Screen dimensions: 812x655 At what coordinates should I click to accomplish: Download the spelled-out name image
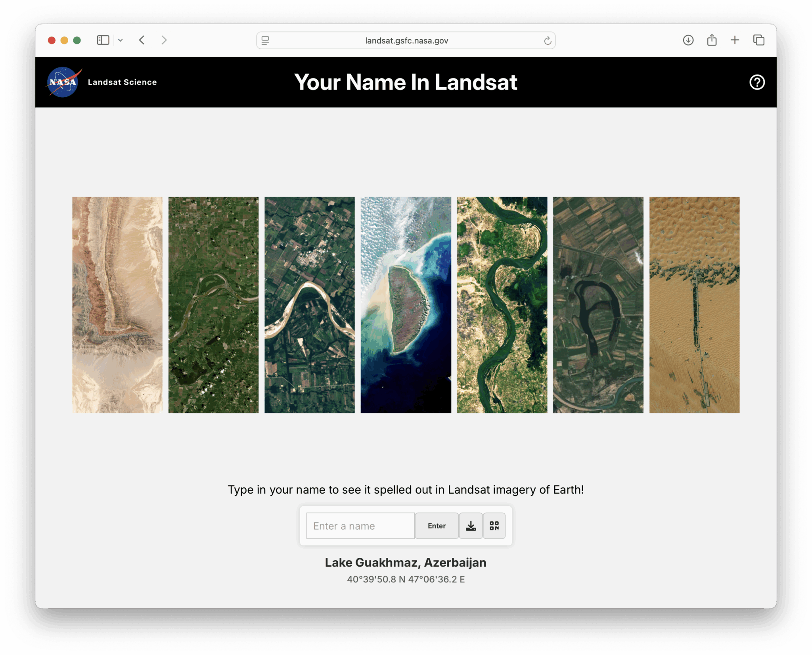click(x=471, y=526)
